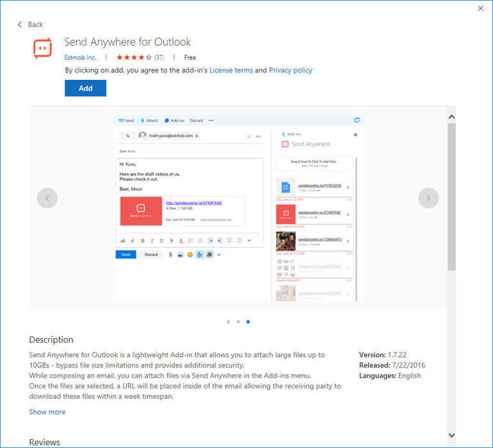
Task: Click the Reviews heading
Action: [x=44, y=442]
